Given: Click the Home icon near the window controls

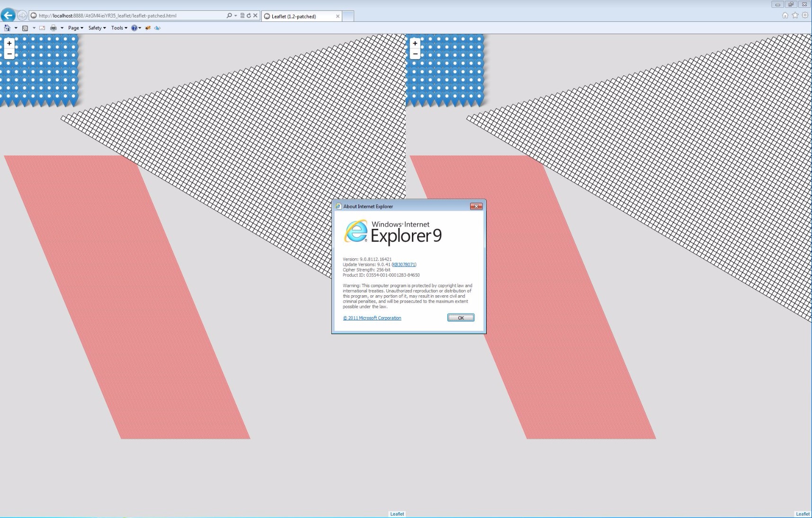Looking at the screenshot, I should (785, 15).
